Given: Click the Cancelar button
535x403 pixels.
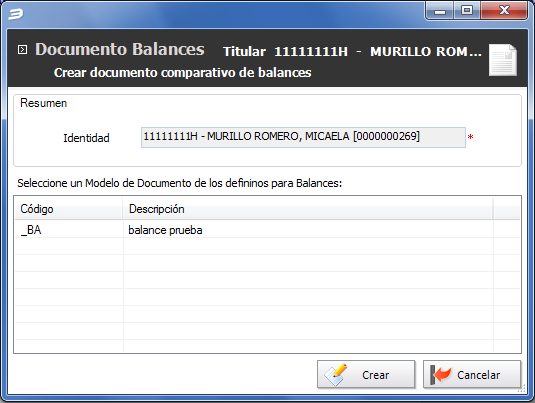Looking at the screenshot, I should coord(472,375).
